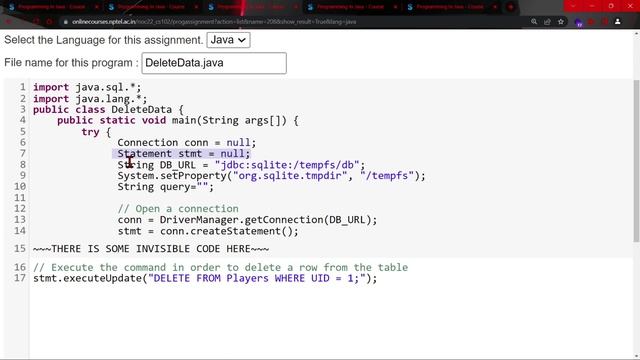Open the Java language dropdown
640x360 pixels.
pyautogui.click(x=228, y=40)
